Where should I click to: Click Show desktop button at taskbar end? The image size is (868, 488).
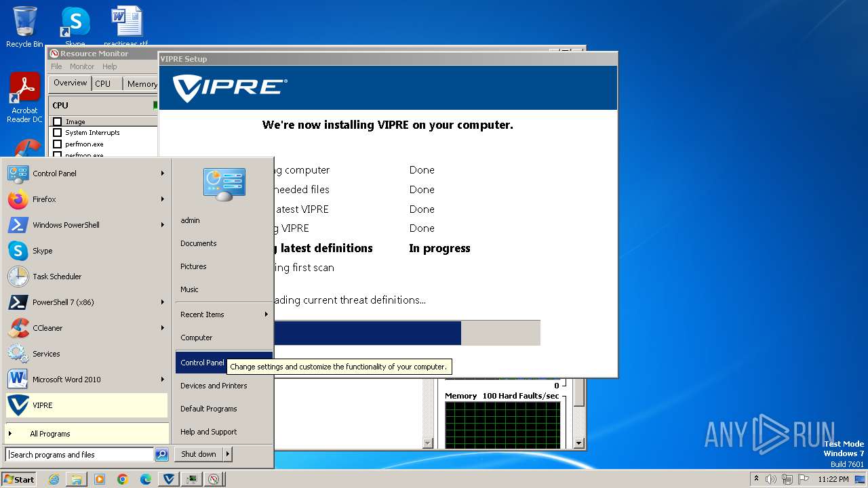860,479
